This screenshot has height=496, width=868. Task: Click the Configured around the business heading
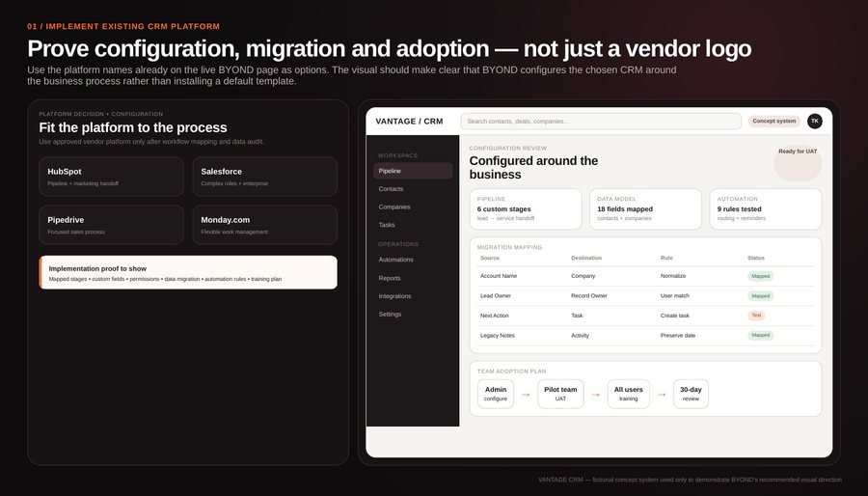pos(533,168)
